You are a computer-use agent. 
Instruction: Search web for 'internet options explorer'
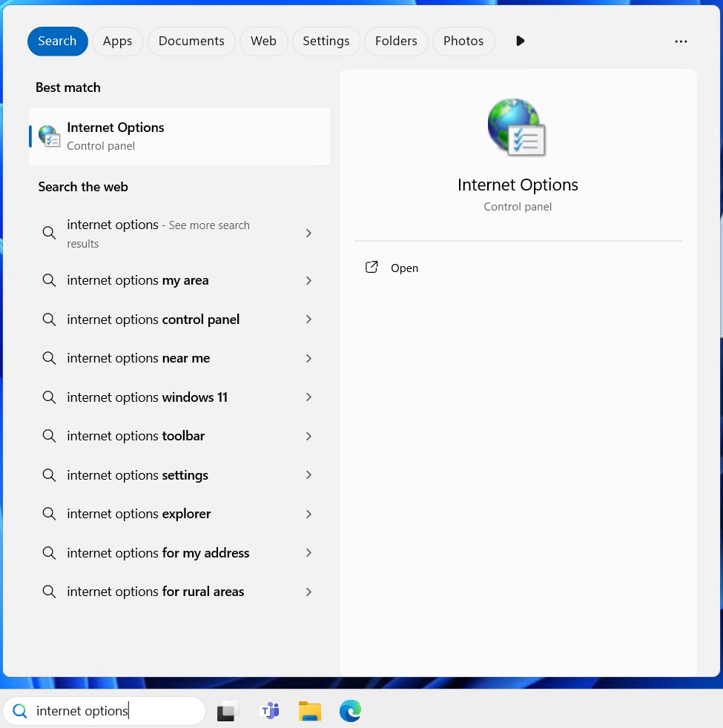pyautogui.click(x=179, y=514)
